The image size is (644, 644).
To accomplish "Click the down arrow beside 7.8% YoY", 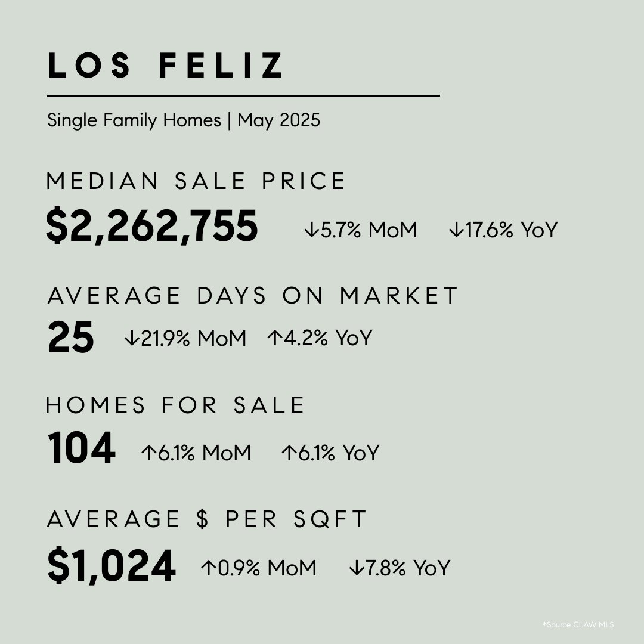I will 356,568.
